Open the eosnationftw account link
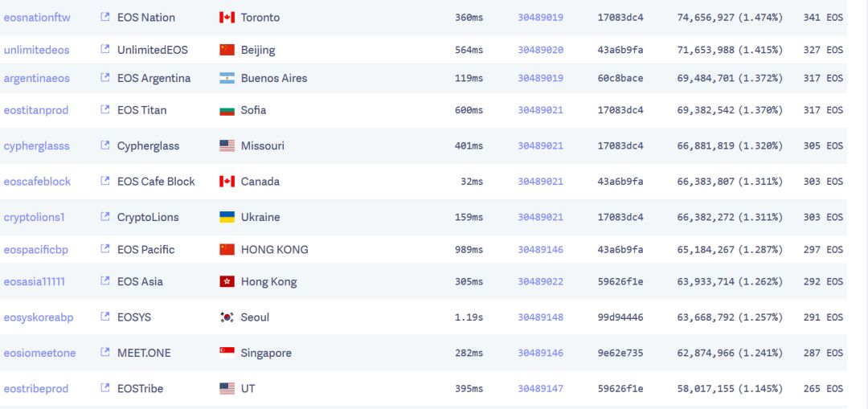868x409 pixels. 37,18
